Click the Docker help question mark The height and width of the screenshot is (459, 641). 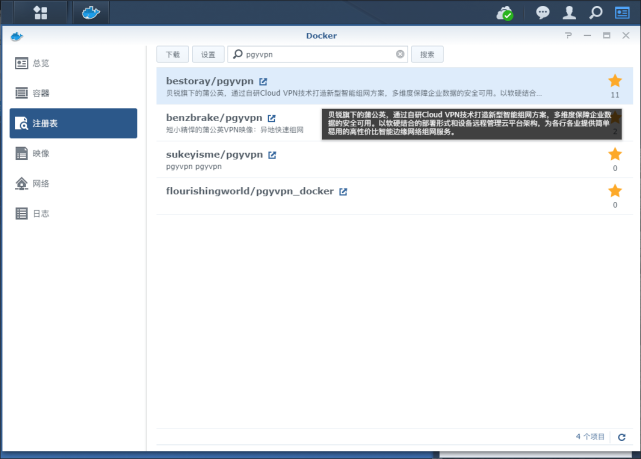[568, 36]
